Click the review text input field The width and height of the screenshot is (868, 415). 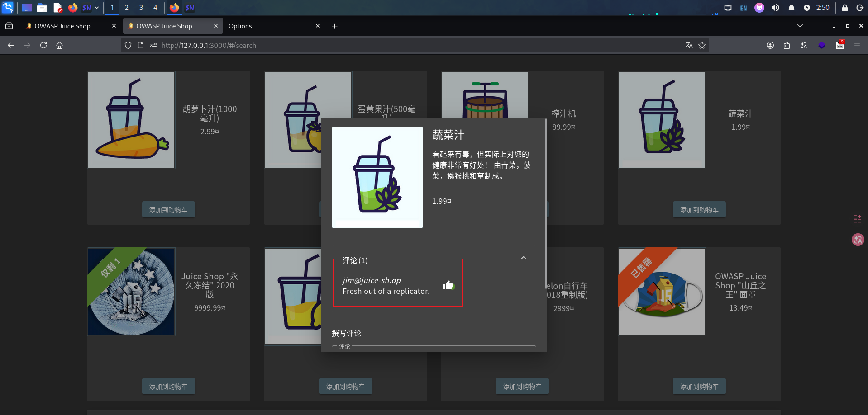[x=434, y=349]
